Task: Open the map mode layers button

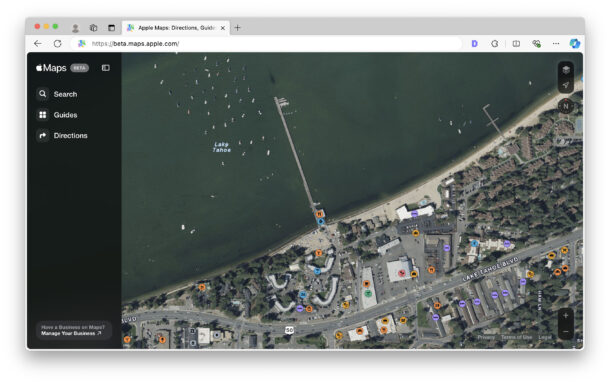Action: coord(566,70)
